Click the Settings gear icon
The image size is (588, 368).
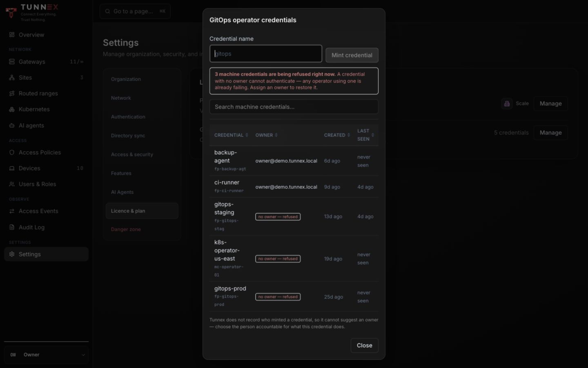(12, 254)
